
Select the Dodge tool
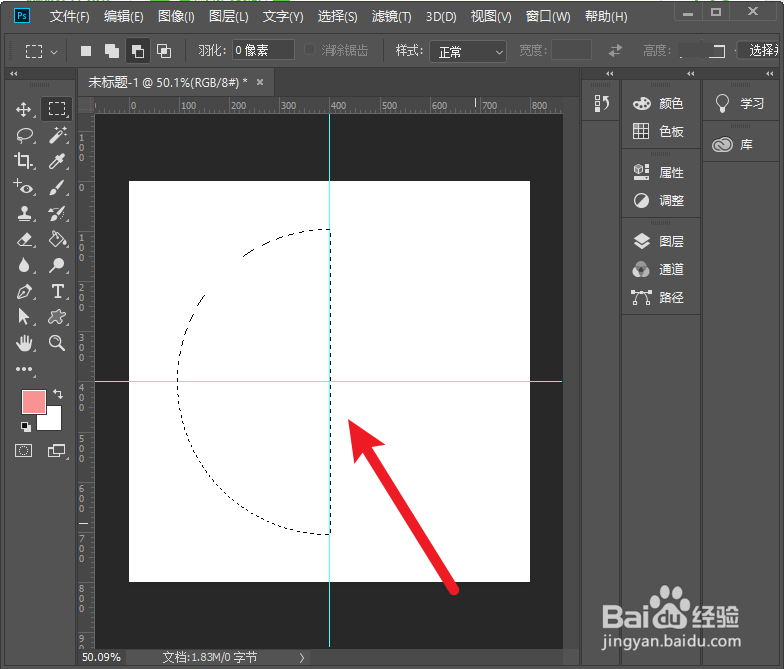tap(57, 265)
